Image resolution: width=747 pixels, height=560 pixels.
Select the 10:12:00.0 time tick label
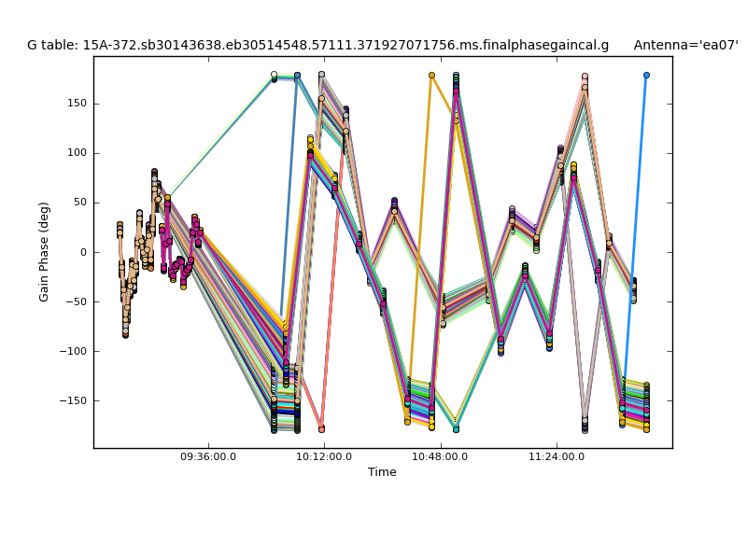pos(324,457)
